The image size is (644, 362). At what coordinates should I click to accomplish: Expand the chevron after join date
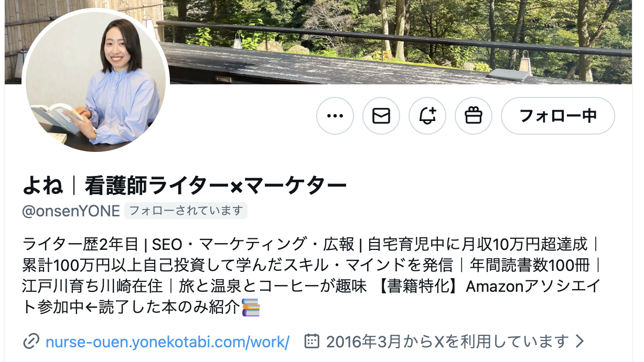pos(579,342)
